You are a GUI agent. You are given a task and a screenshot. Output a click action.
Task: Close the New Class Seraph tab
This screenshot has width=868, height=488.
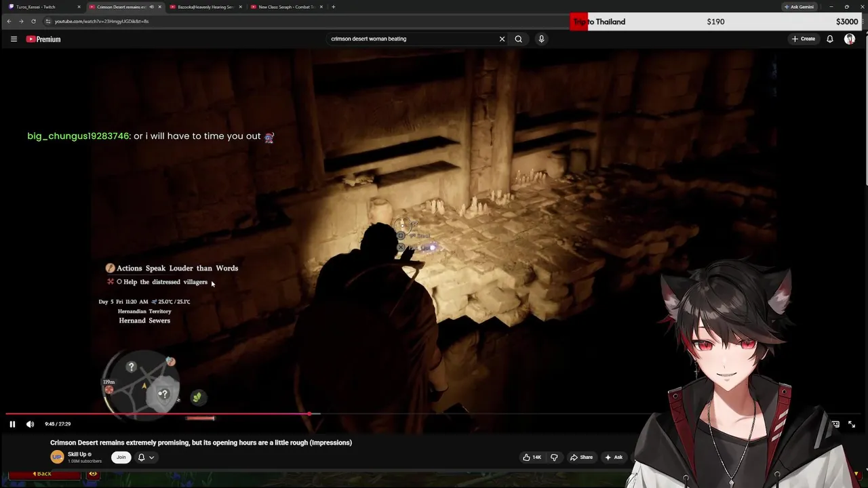[x=321, y=7]
